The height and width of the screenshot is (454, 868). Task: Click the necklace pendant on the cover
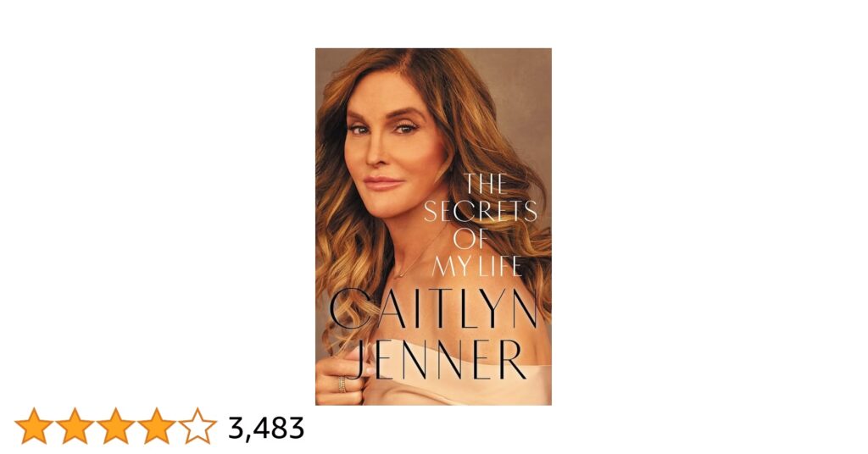pyautogui.click(x=400, y=274)
